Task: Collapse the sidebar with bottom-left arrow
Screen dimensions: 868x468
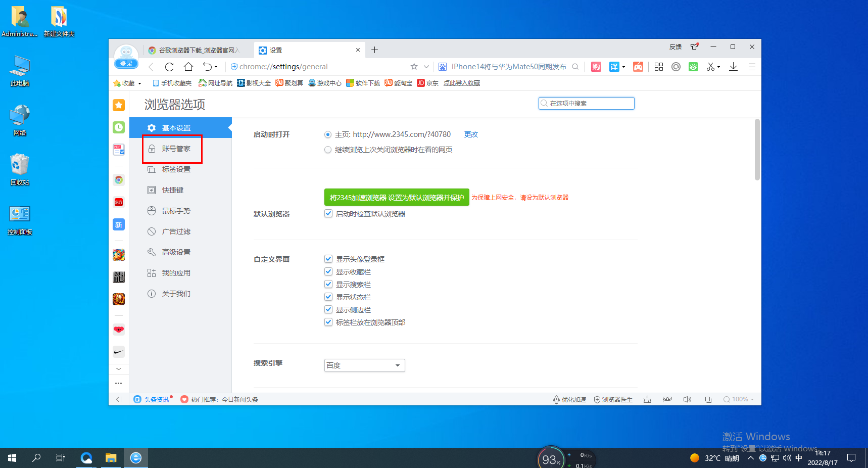Action: (119, 399)
